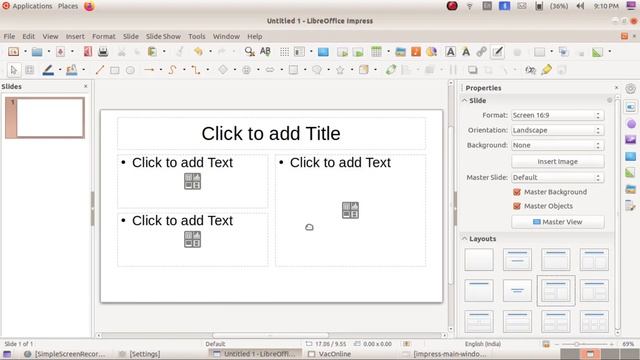
Task: Select the Blank Slide layout thumbnail
Action: tap(479, 260)
